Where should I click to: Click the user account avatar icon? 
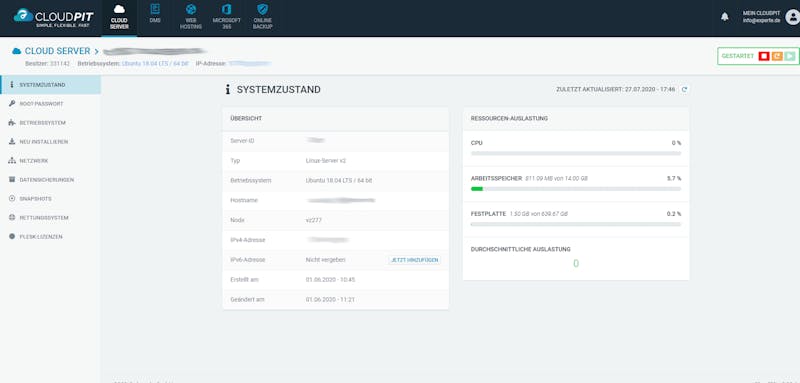[x=792, y=17]
